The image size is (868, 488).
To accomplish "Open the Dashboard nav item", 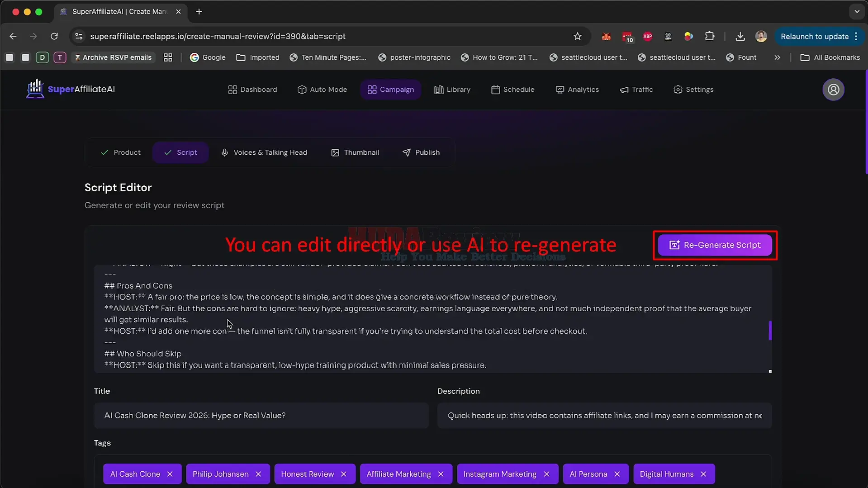I will point(252,90).
